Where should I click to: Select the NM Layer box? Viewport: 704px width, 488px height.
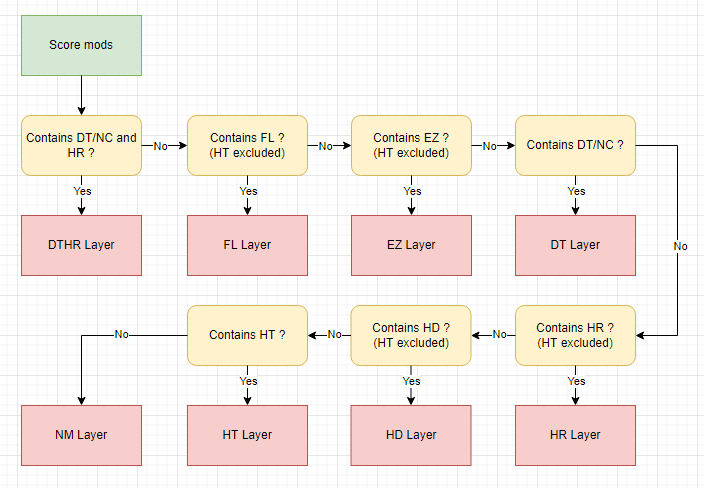[x=81, y=435]
